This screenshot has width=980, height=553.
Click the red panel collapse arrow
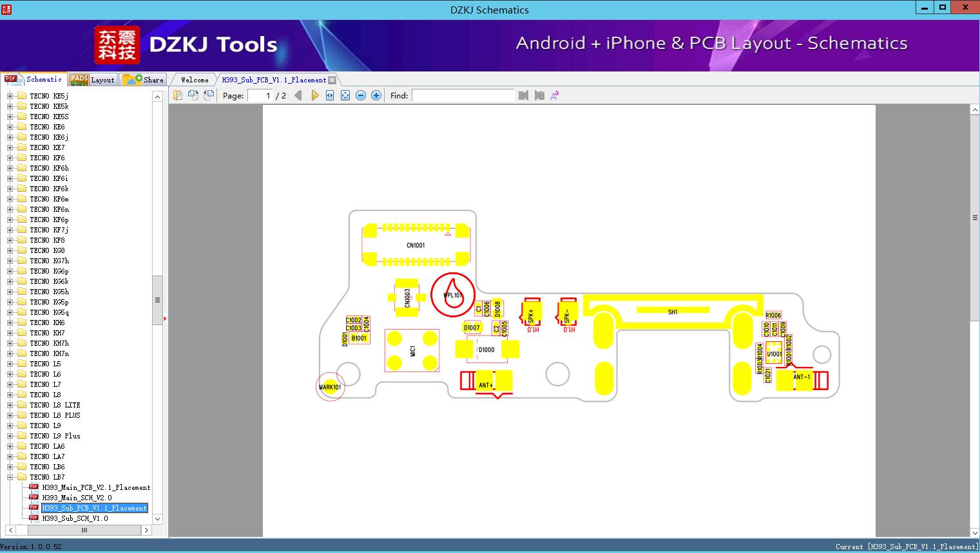point(166,318)
